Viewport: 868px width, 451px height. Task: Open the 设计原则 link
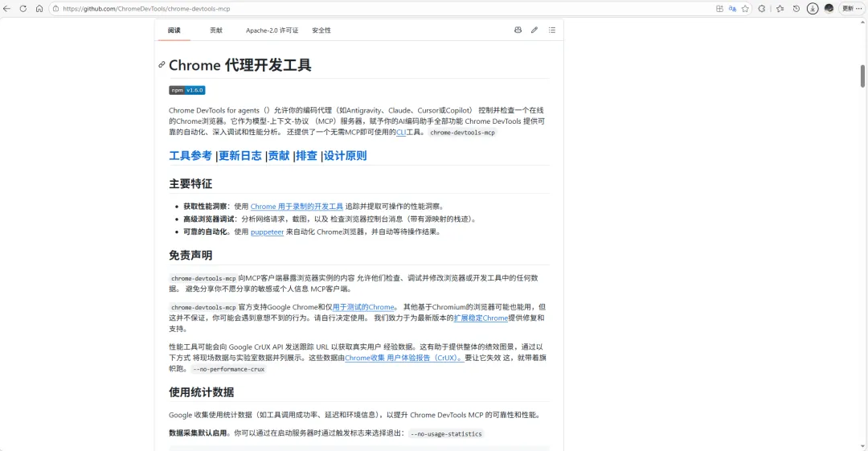346,156
